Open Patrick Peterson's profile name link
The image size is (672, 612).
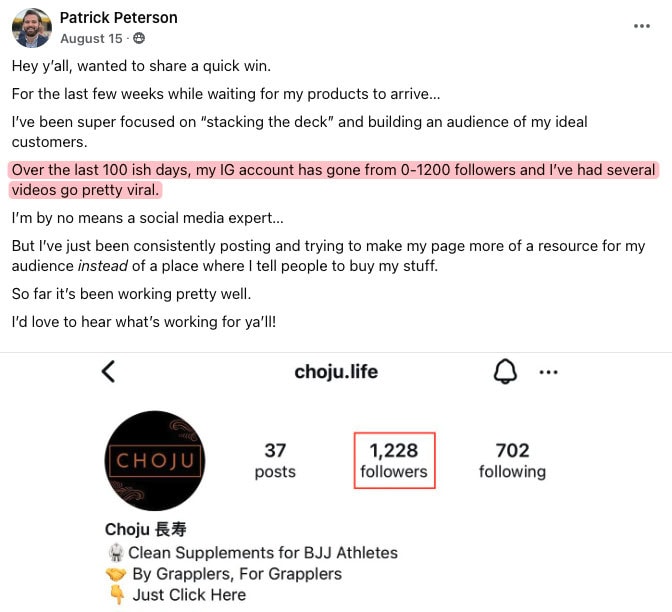pos(119,18)
